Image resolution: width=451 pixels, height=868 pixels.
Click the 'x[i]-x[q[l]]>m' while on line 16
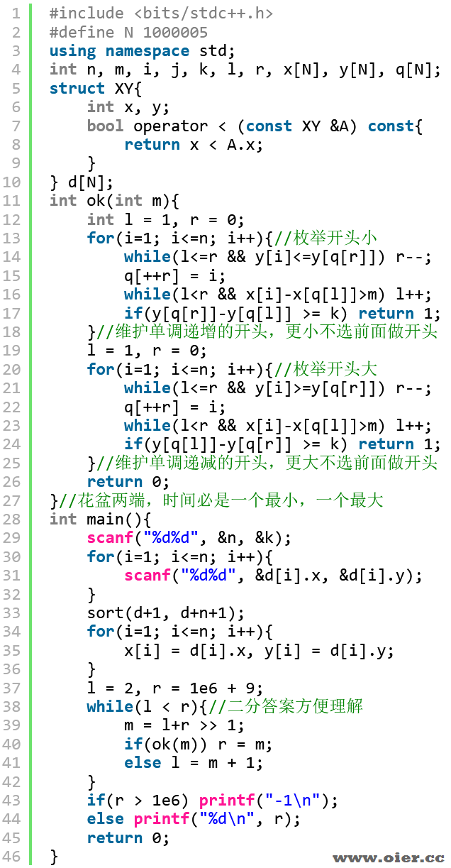coord(277,294)
